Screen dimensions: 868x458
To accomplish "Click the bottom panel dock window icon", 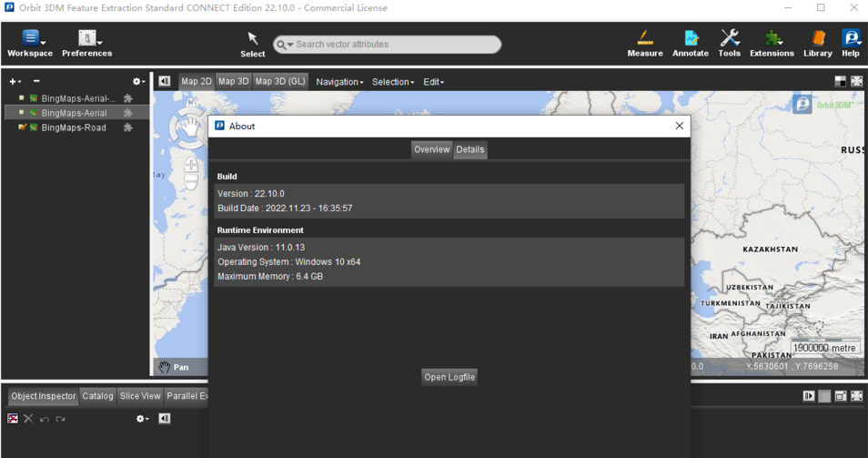I will point(841,396).
